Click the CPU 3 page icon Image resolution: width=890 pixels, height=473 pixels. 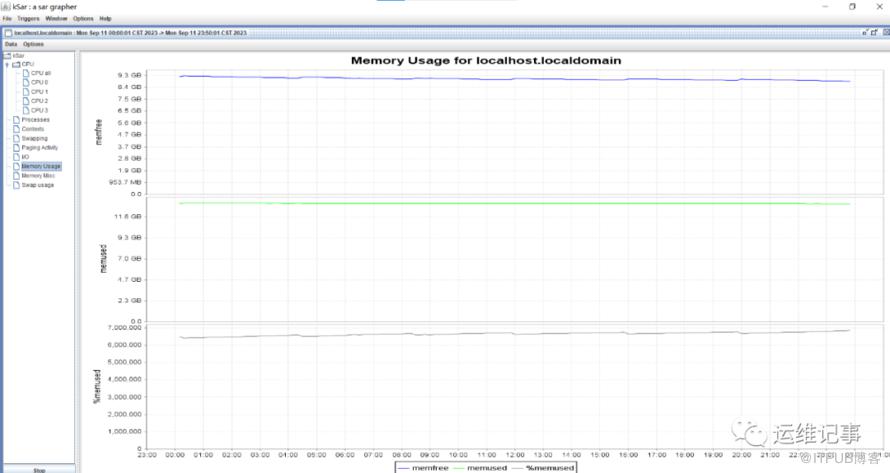26,110
